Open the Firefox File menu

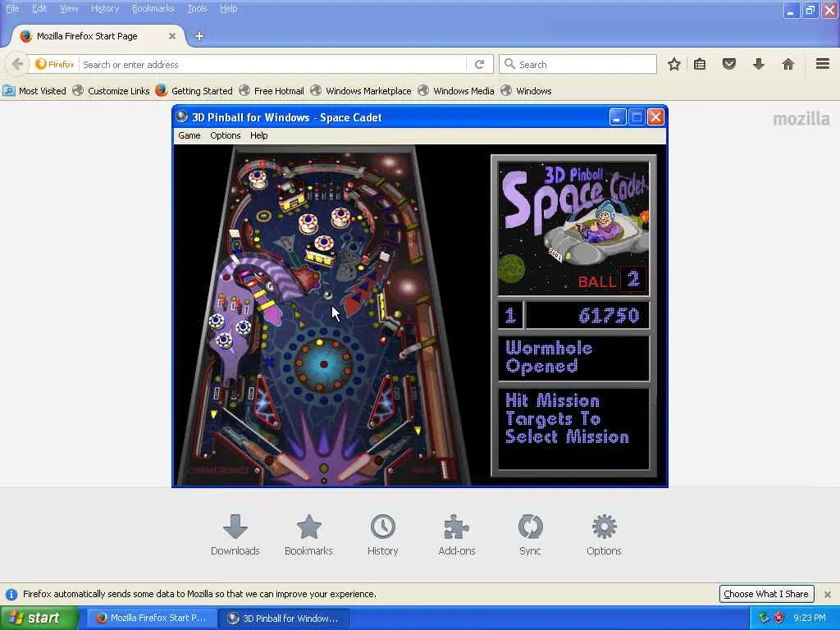tap(12, 8)
